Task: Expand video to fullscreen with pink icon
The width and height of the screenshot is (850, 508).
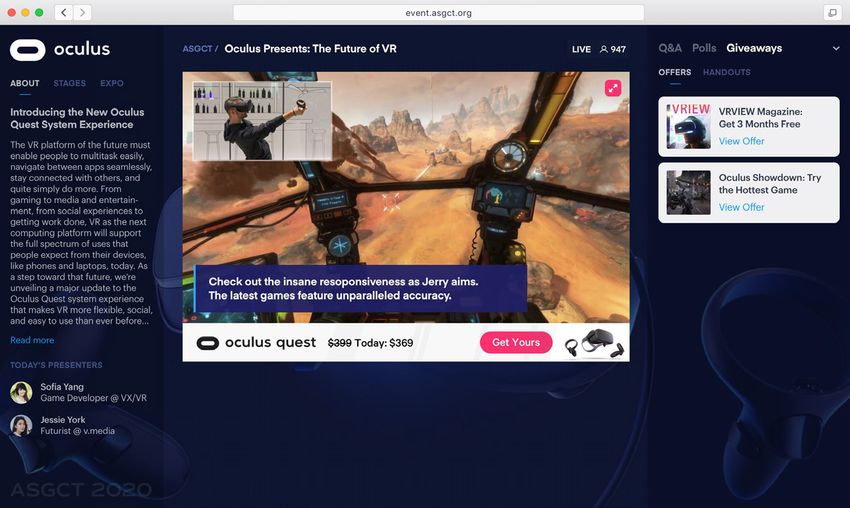Action: (x=613, y=88)
